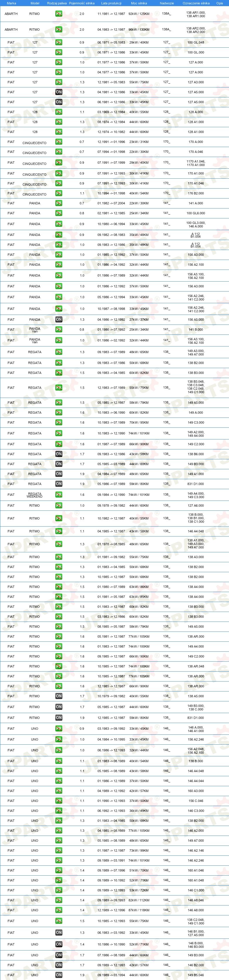Click the Model column header
The image size is (229, 980).
(35, 3)
